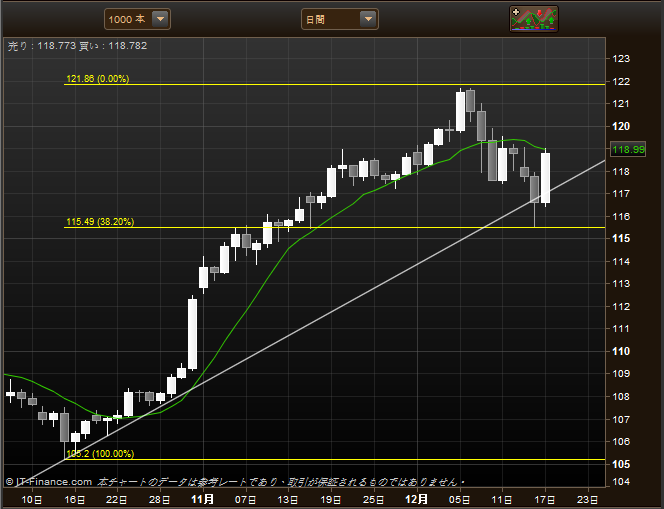The height and width of the screenshot is (509, 664).
Task: Select the 115.49 (38.20%) Fibonacci label
Action: (x=100, y=222)
